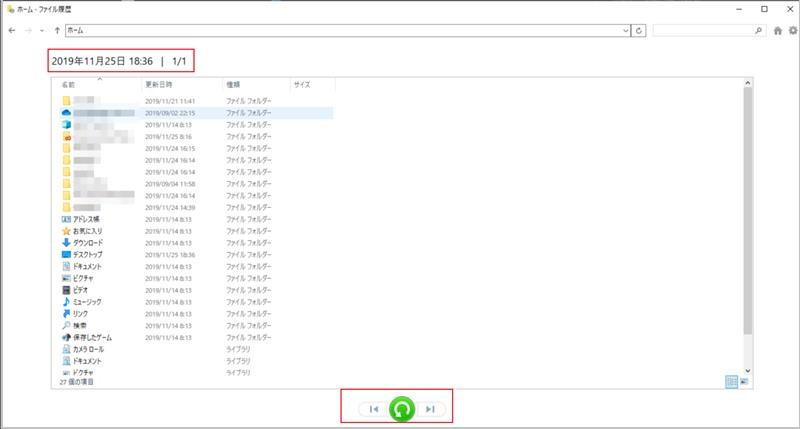This screenshot has width=800, height=429.
Task: Select the ダウンロード arrow icon
Action: [x=66, y=243]
